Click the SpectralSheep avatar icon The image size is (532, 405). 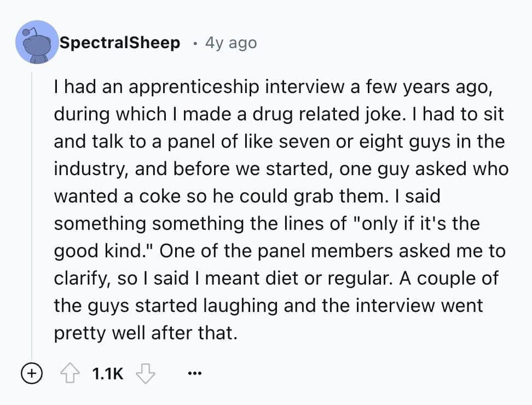pyautogui.click(x=37, y=42)
